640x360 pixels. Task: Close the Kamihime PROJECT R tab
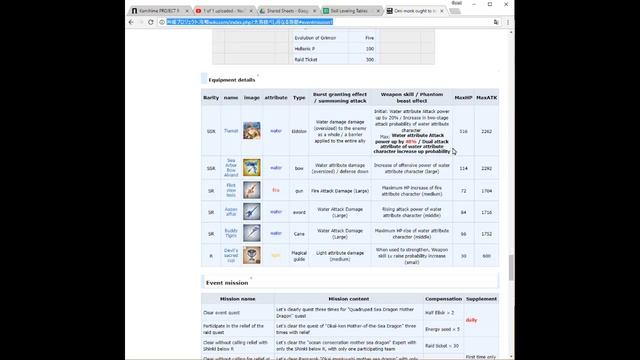(x=187, y=11)
